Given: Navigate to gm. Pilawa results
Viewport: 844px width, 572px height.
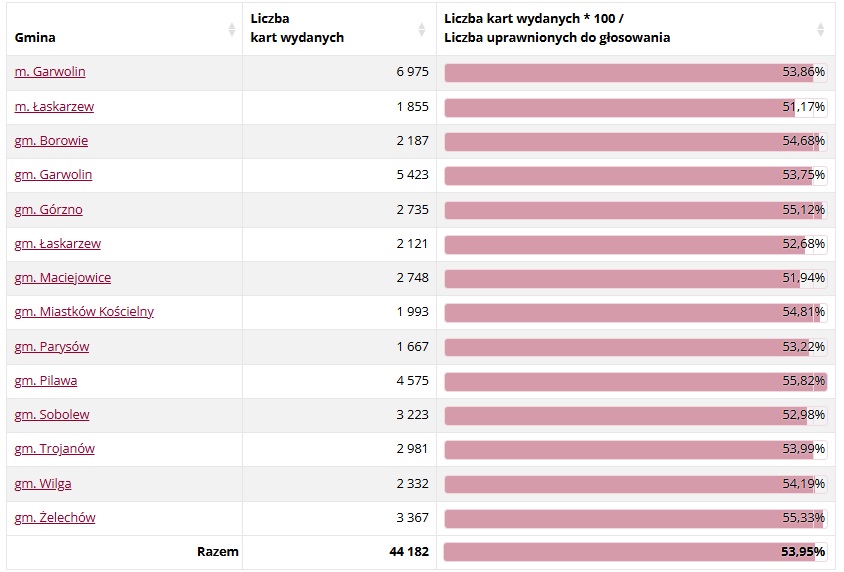Looking at the screenshot, I should tap(46, 380).
